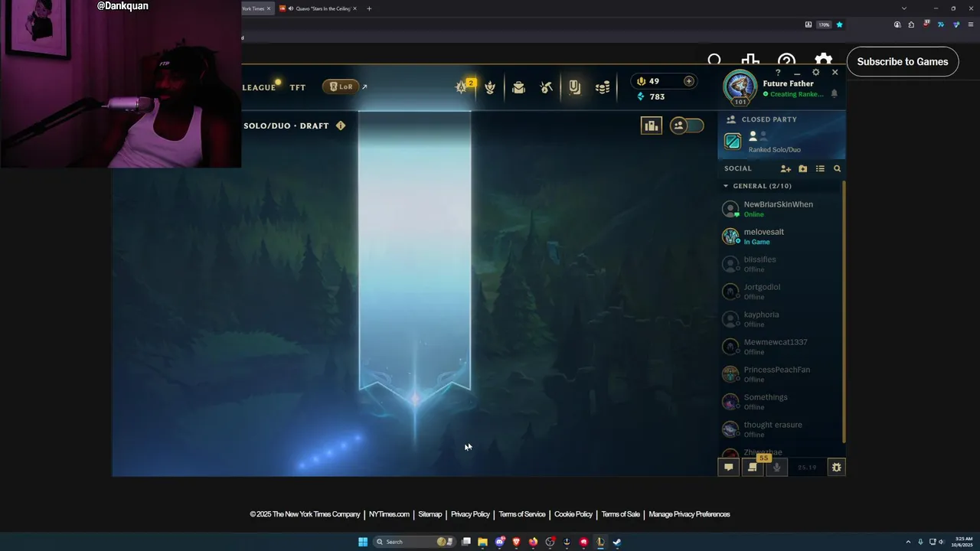Open Manage Privacy Preferences footer link
The width and height of the screenshot is (980, 551).
click(689, 514)
